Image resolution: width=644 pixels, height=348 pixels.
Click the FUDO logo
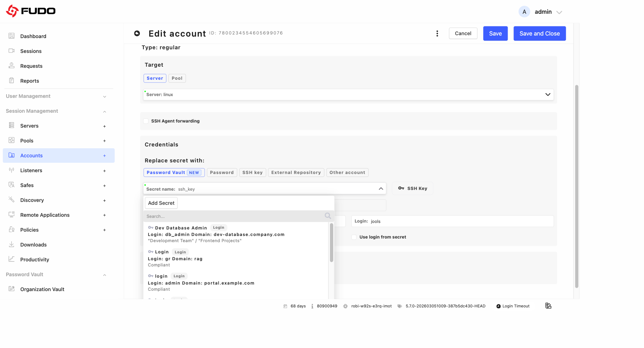(31, 11)
